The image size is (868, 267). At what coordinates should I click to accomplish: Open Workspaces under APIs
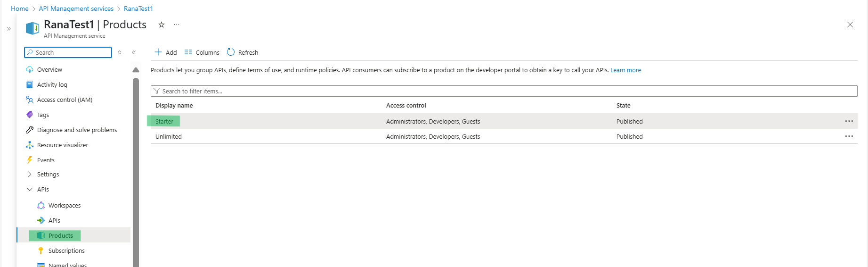coord(64,205)
